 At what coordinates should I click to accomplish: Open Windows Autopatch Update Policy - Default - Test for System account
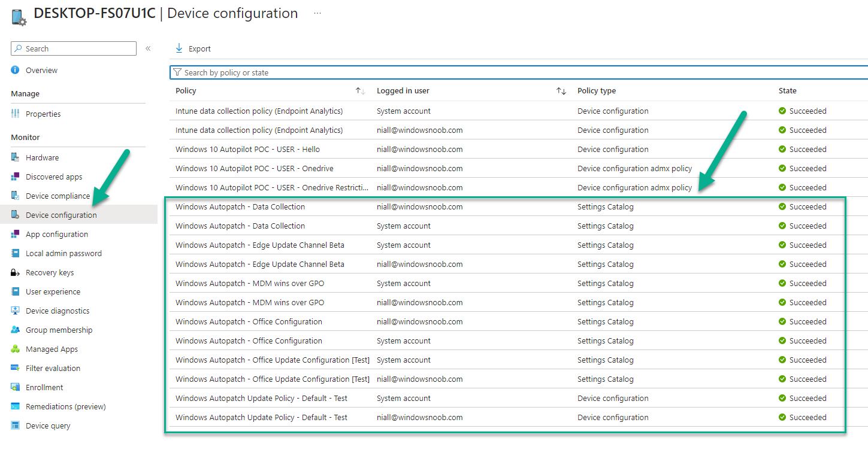coord(261,398)
